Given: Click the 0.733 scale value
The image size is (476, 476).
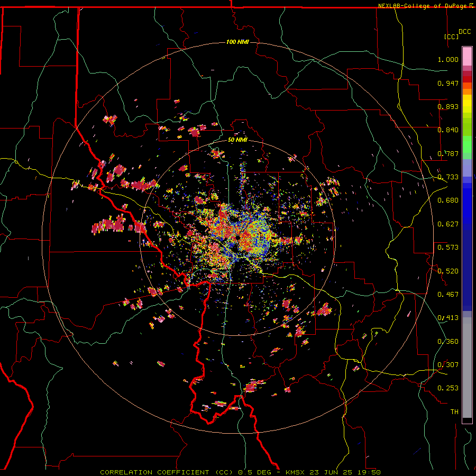Looking at the screenshot, I should click(448, 177).
